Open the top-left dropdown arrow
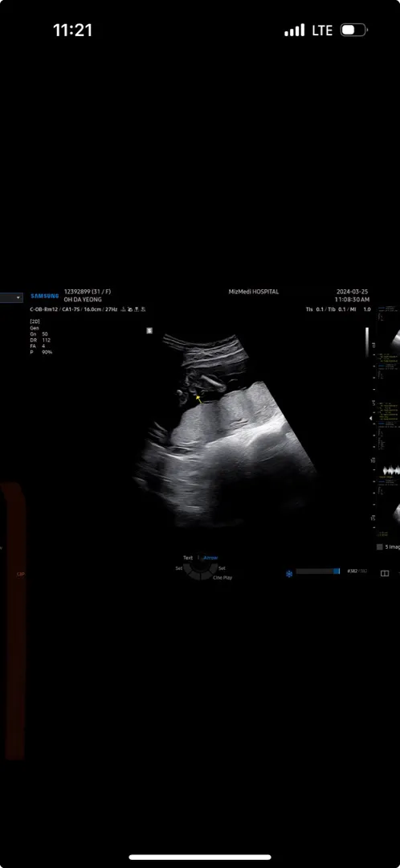This screenshot has width=400, height=868. [18, 298]
